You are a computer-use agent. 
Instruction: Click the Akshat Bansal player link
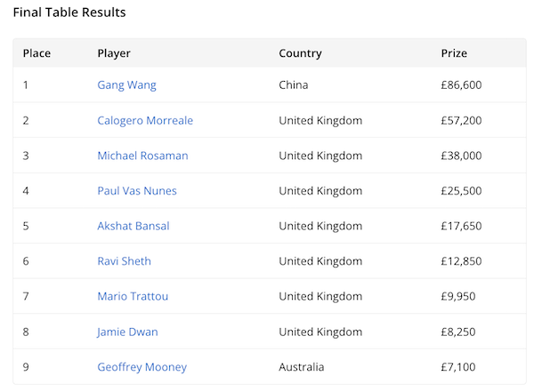click(133, 226)
